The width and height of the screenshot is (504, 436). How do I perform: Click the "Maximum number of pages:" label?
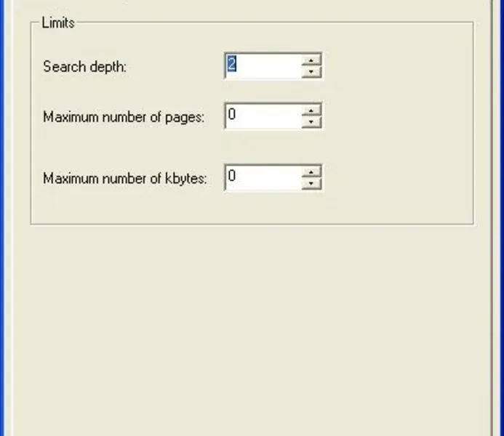pos(123,116)
